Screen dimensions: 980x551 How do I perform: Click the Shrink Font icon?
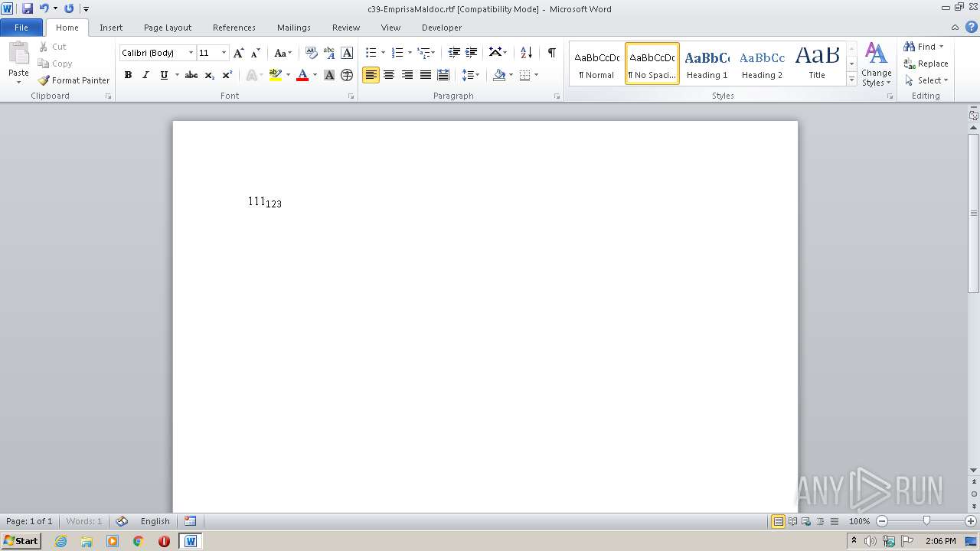pos(255,53)
